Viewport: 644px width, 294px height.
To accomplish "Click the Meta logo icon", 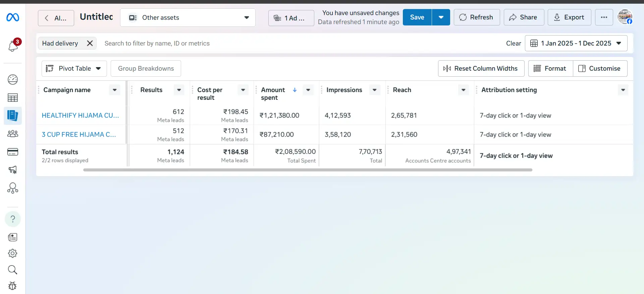I will click(13, 17).
